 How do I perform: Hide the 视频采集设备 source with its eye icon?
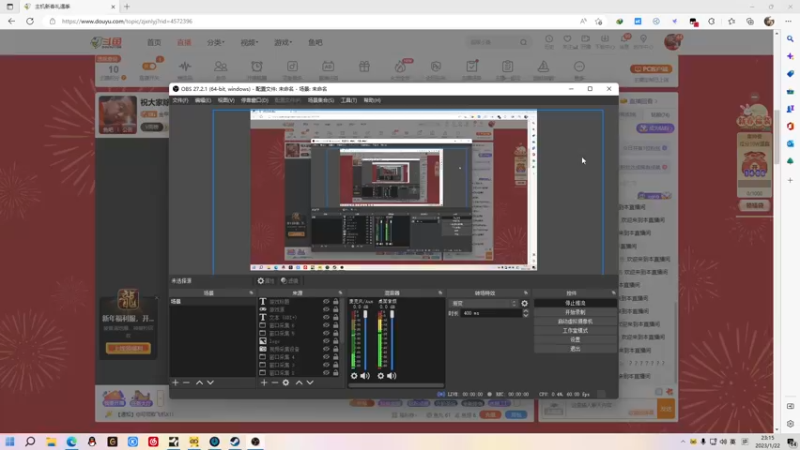326,349
